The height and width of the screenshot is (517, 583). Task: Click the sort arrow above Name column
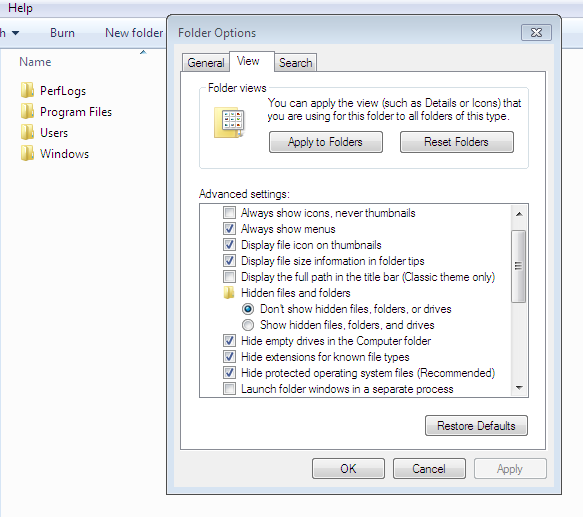tap(143, 52)
